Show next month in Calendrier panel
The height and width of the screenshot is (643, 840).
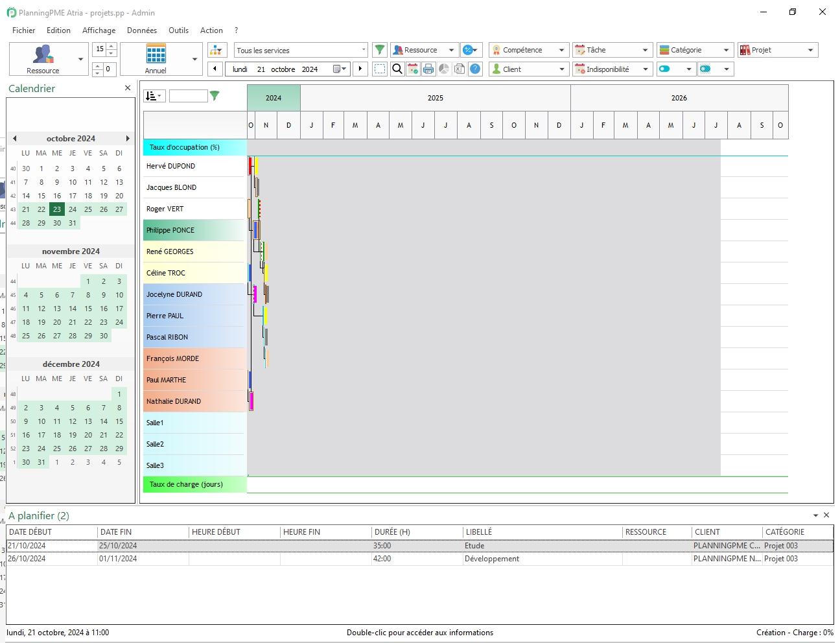click(x=128, y=138)
